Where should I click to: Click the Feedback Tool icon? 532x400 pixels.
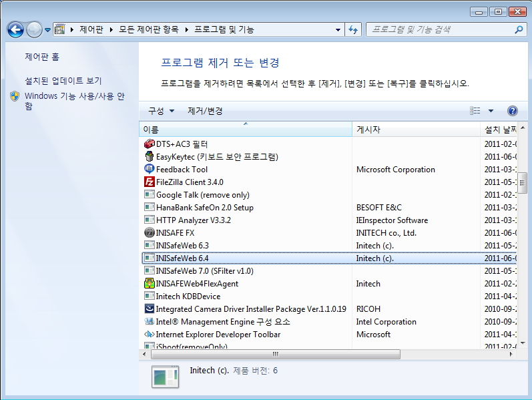click(x=149, y=169)
